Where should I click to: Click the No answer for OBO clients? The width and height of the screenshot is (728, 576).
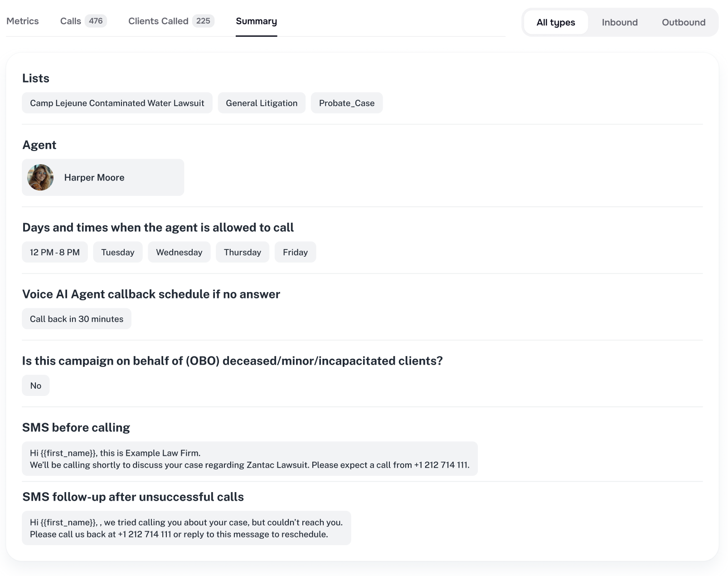pos(35,385)
